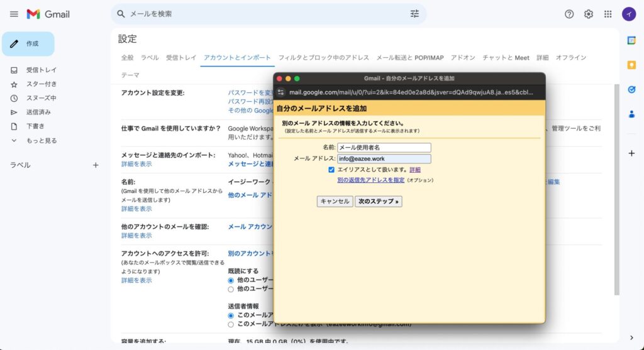
Task: Toggle エイリアスとして扱います checkbox
Action: (331, 170)
